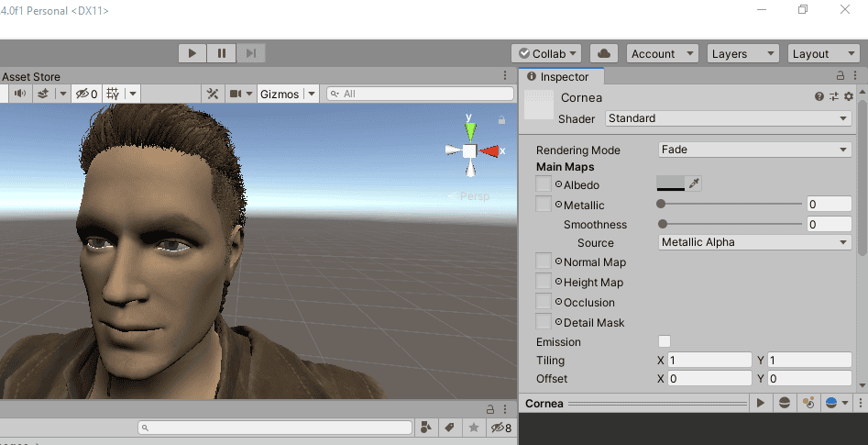Open material help reference icon
868x445 pixels.
click(819, 96)
